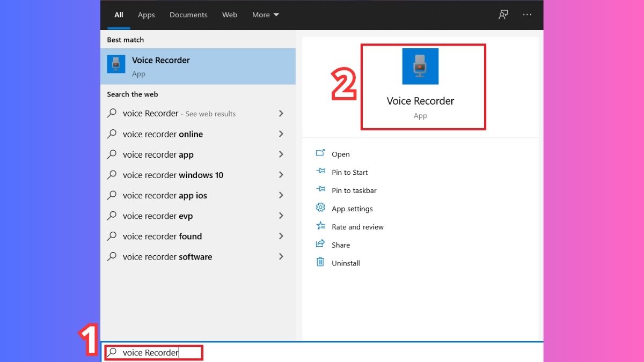Select Rate and review
The image size is (644, 362).
tap(358, 227)
